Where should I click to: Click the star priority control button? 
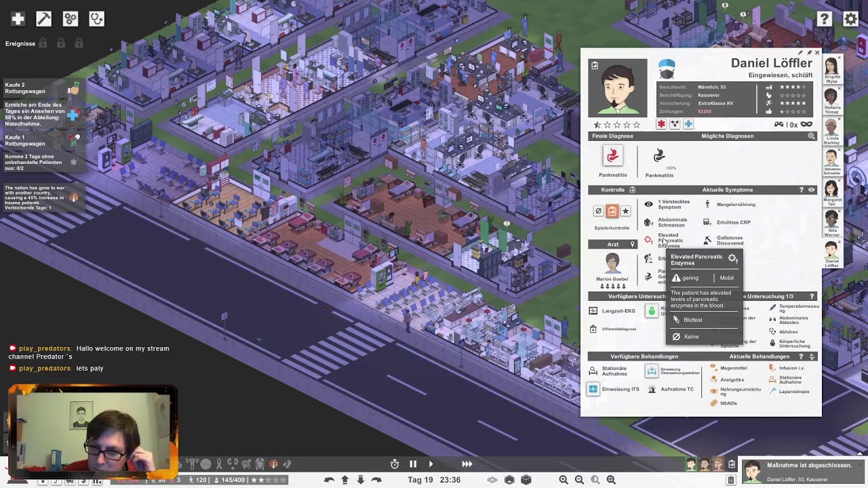tap(625, 211)
